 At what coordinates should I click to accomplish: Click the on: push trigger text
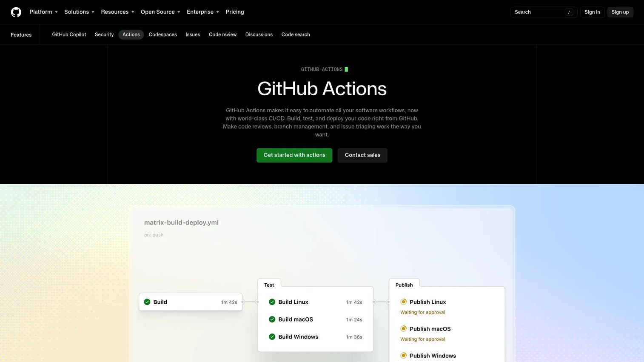(x=154, y=235)
